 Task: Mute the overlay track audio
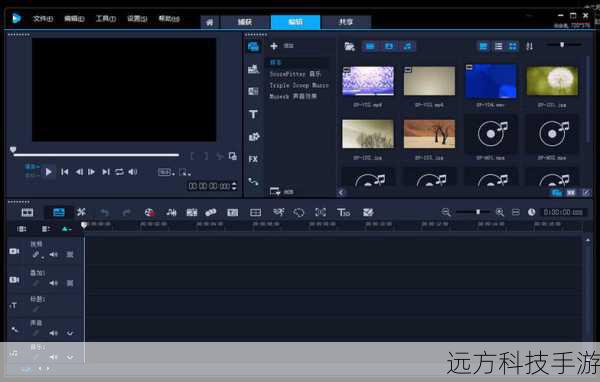53,283
